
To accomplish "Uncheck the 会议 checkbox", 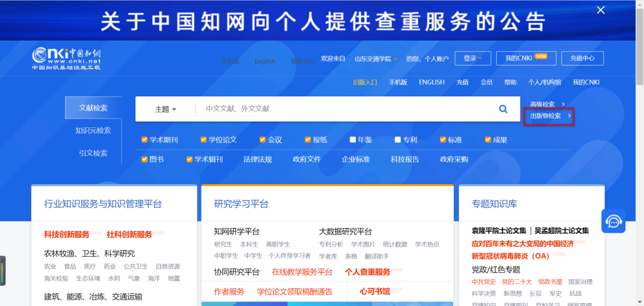I will [x=262, y=140].
